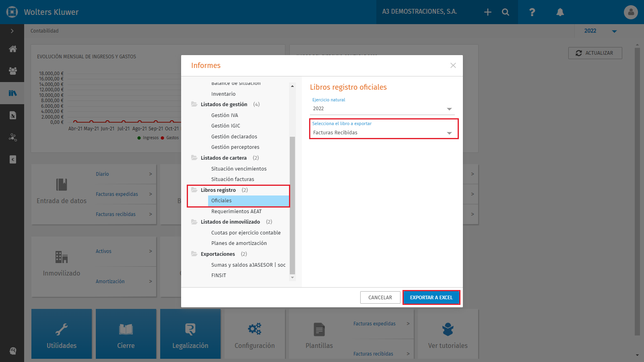
Task: Open the Utilidades tile
Action: point(62,334)
